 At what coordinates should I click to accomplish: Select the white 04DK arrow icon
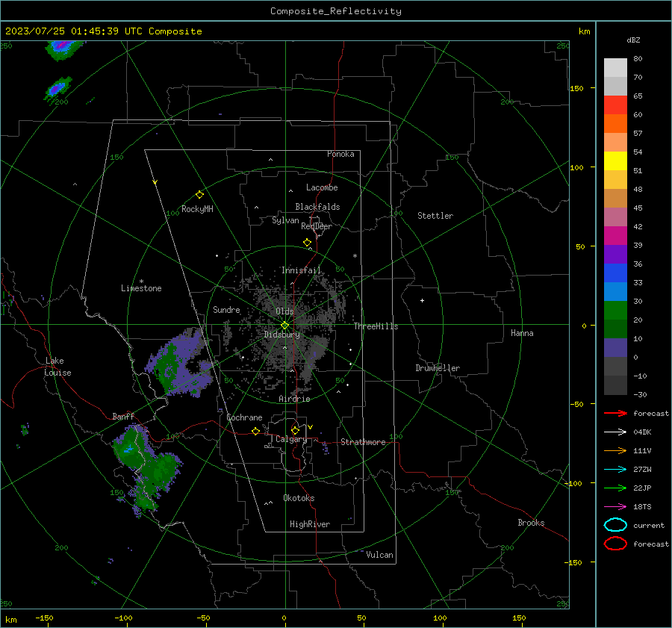click(x=615, y=432)
